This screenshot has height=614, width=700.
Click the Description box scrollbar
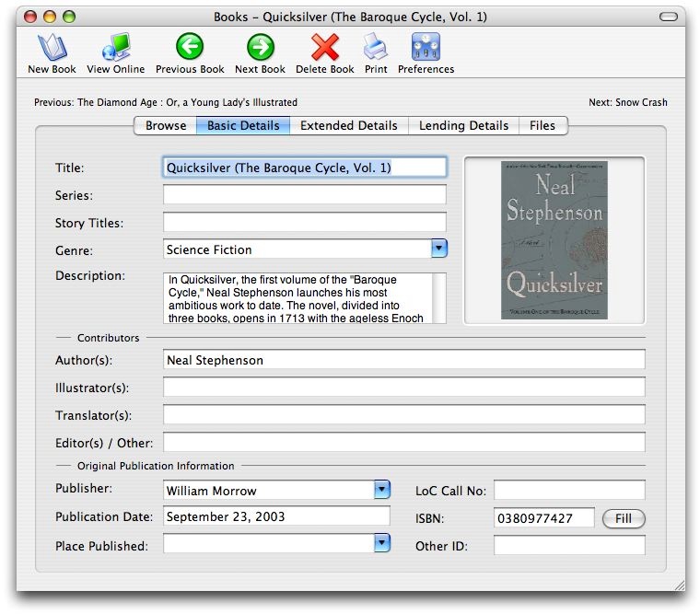pos(439,298)
